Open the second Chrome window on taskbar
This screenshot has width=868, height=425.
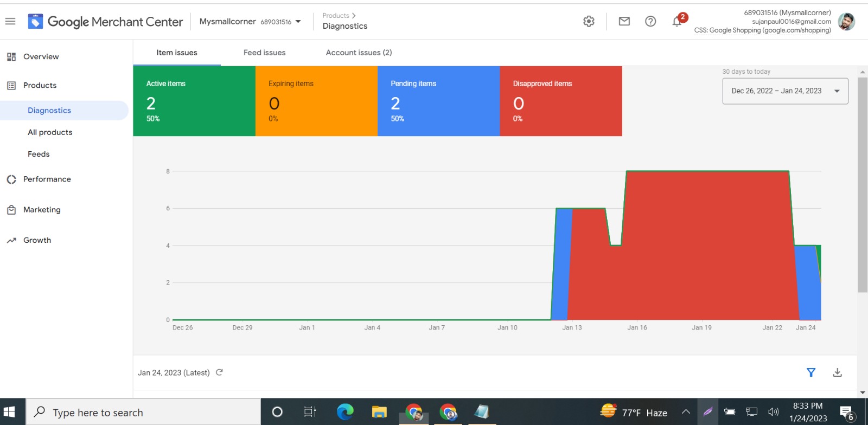click(448, 413)
